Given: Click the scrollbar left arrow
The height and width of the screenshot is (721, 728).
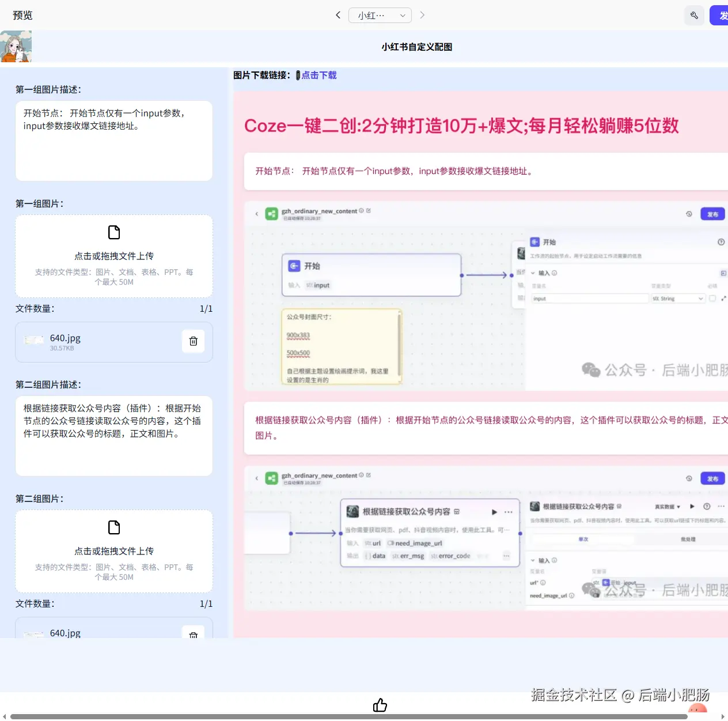Looking at the screenshot, I should (5, 716).
